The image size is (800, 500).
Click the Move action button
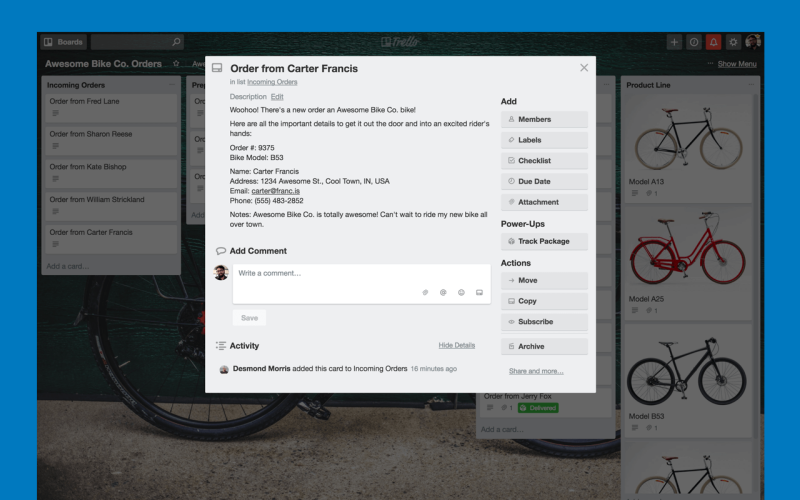click(x=544, y=280)
